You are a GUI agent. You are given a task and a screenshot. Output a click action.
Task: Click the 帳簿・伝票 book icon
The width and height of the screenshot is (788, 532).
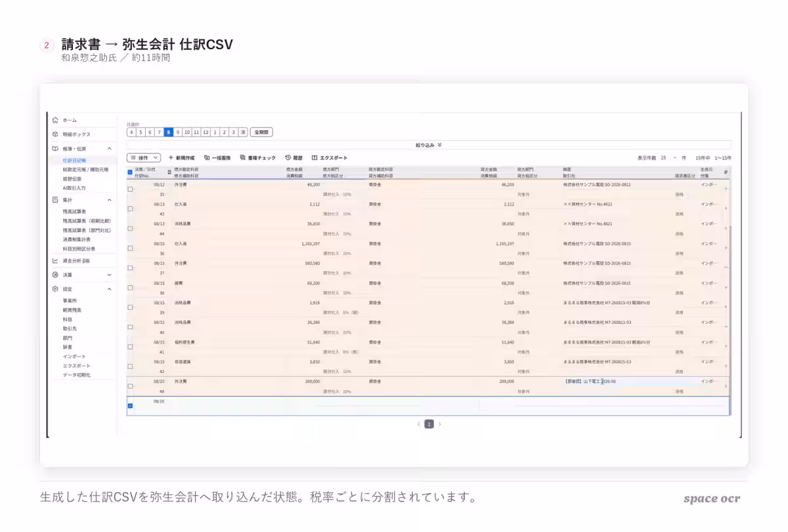[56, 148]
